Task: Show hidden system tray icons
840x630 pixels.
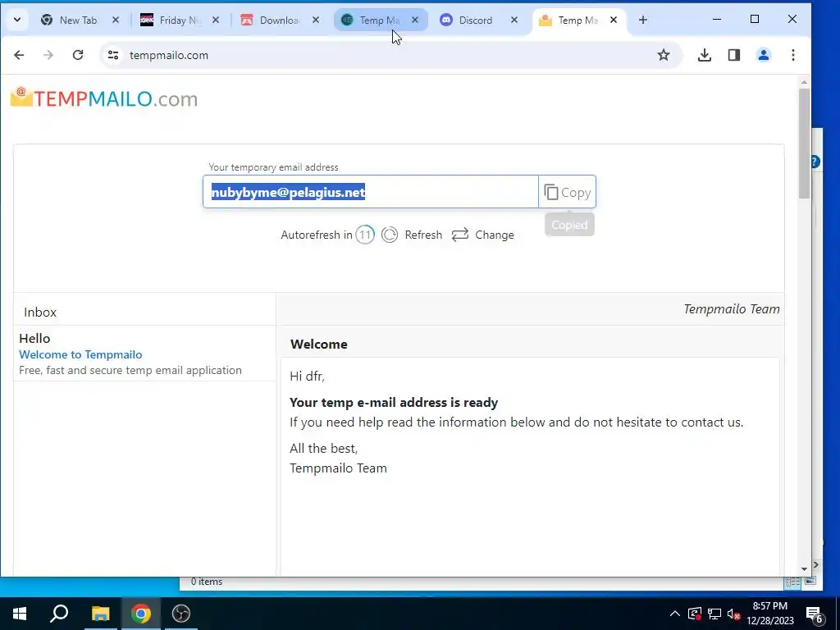Action: coord(675,614)
